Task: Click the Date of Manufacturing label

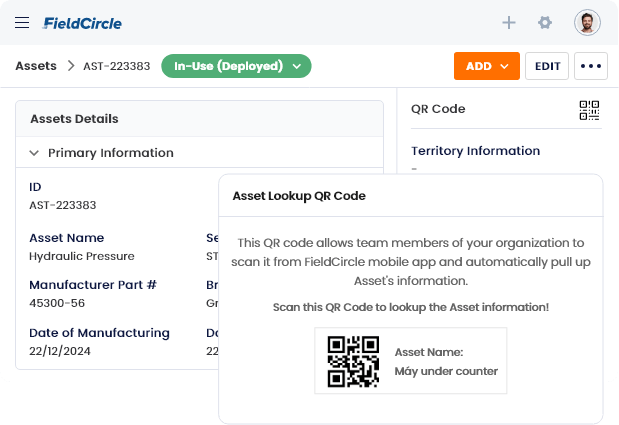Action: coord(99,333)
